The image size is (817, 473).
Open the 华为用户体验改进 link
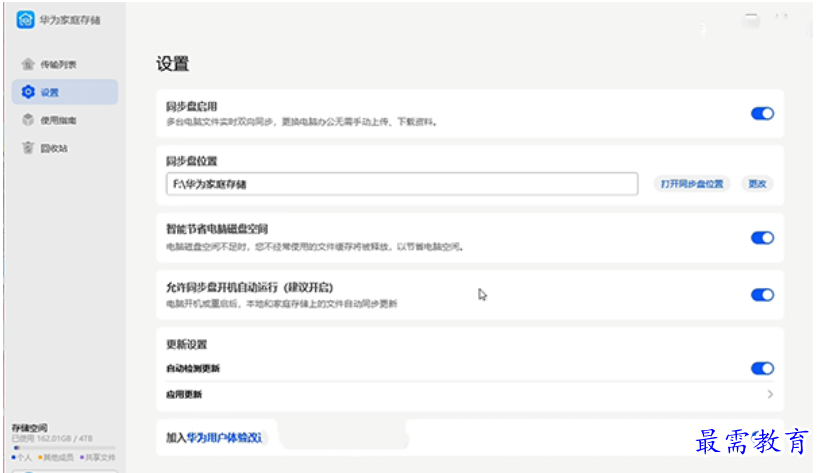[224, 438]
